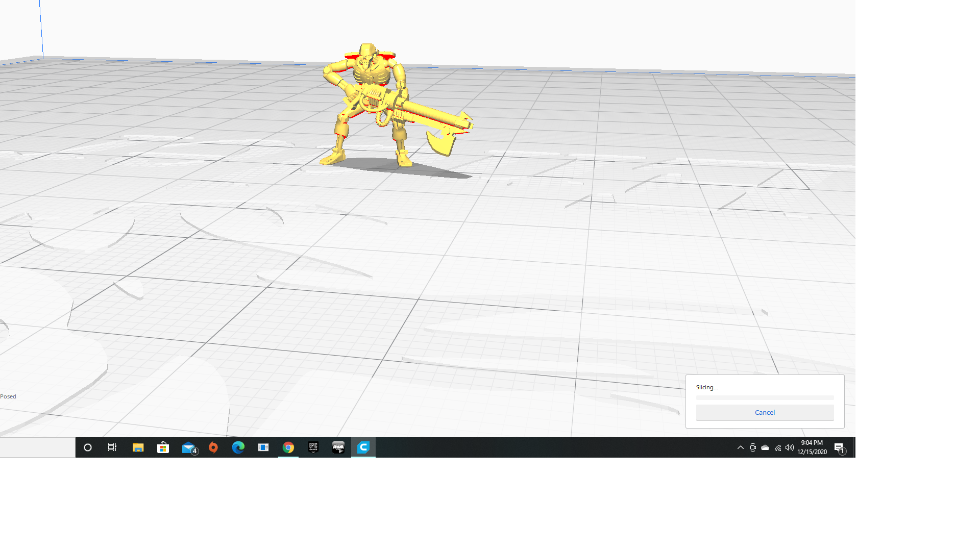This screenshot has height=551, width=980.
Task: Launch the ARMA game from taskbar
Action: [x=338, y=447]
